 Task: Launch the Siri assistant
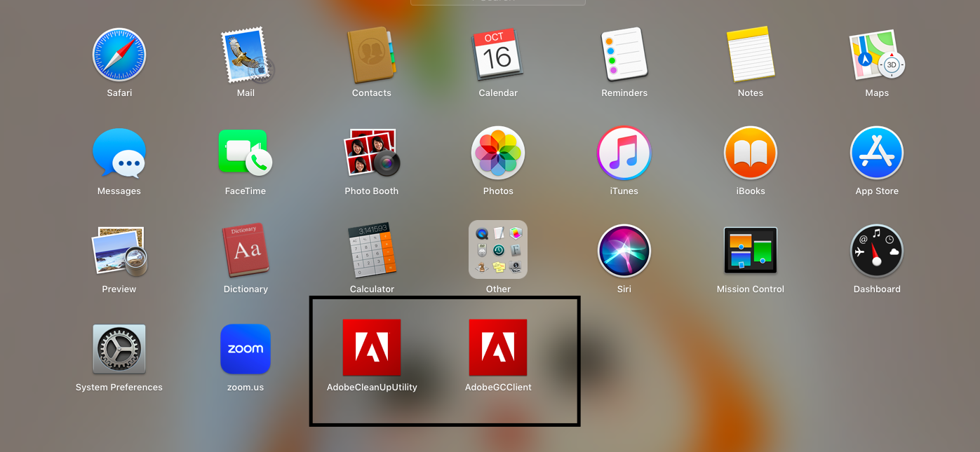[624, 249]
